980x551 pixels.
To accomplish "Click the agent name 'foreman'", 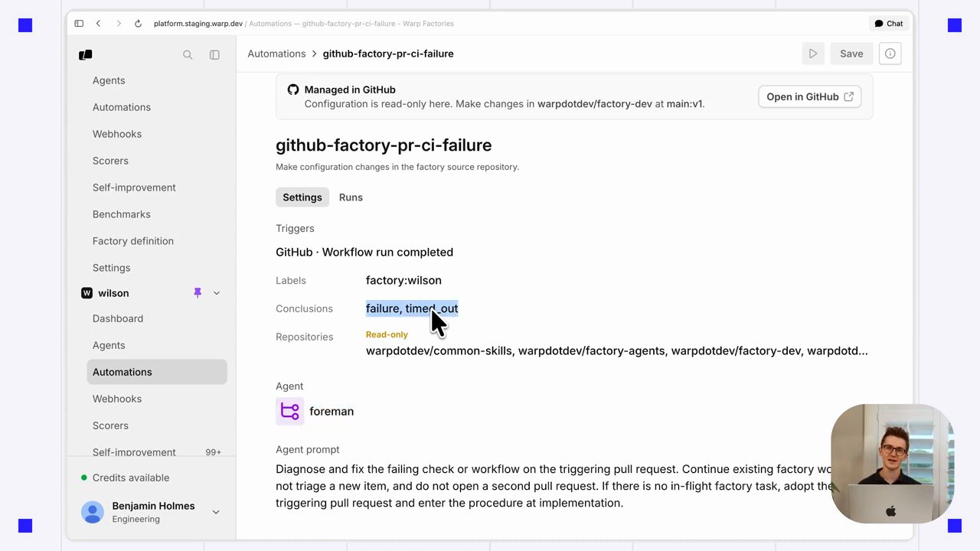I will pos(332,411).
